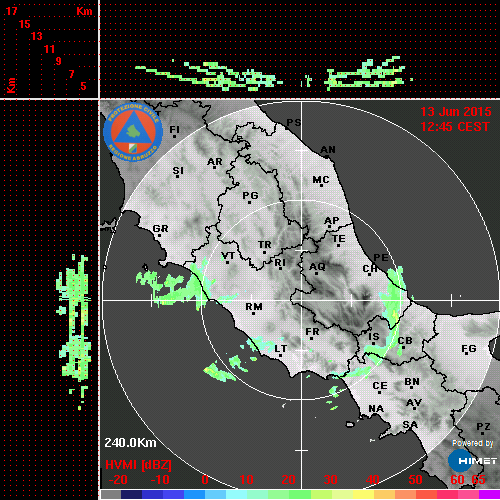Click the FI city label
The height and width of the screenshot is (500, 500).
tap(174, 129)
